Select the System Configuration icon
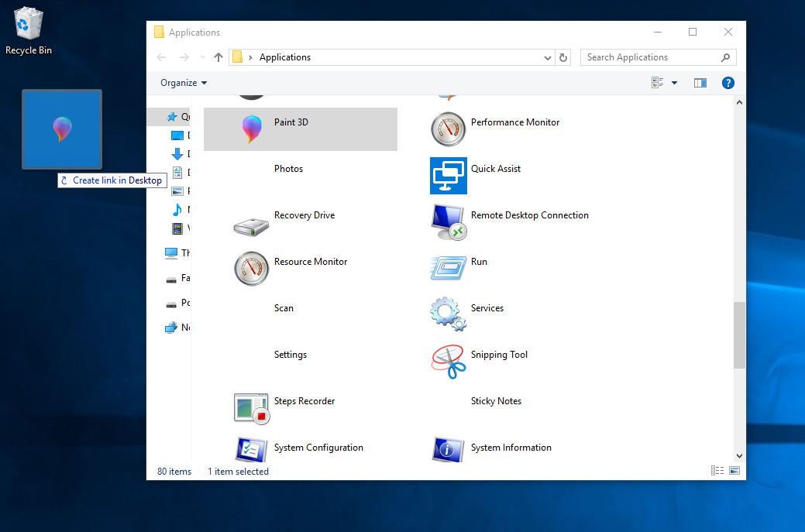The width and height of the screenshot is (805, 532). point(252,449)
